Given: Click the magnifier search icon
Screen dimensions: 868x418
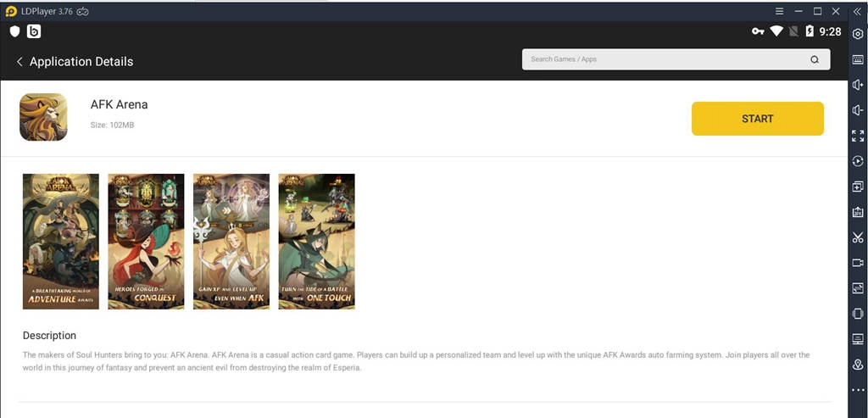Looking at the screenshot, I should coord(815,60).
